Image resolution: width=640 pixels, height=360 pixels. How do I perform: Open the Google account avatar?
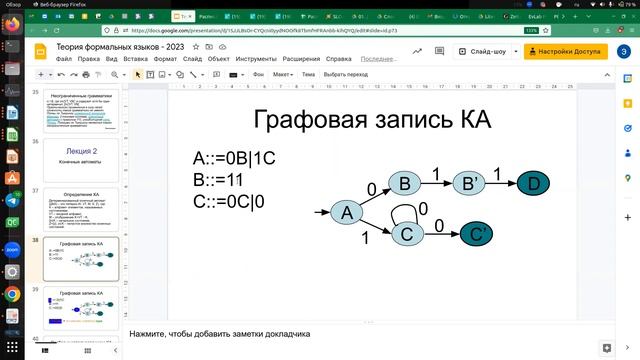click(x=624, y=51)
